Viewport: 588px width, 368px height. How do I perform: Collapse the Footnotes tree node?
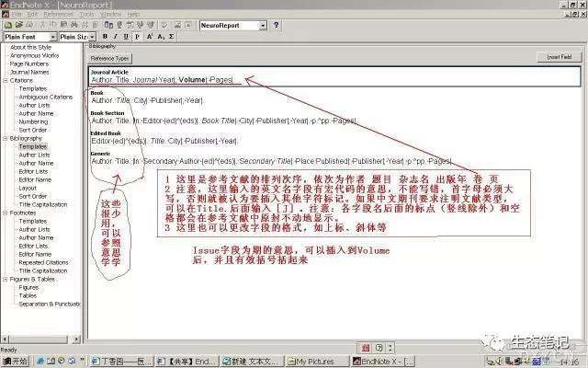[6, 213]
